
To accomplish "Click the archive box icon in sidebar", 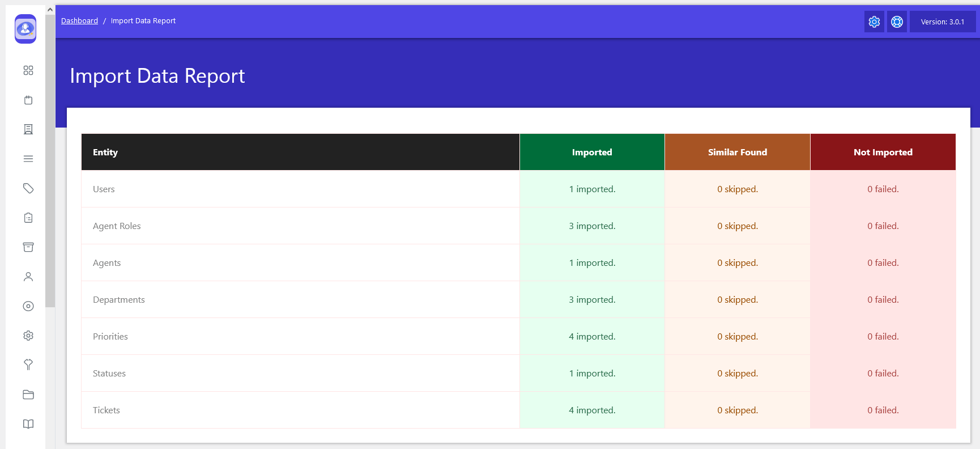I will [x=28, y=247].
